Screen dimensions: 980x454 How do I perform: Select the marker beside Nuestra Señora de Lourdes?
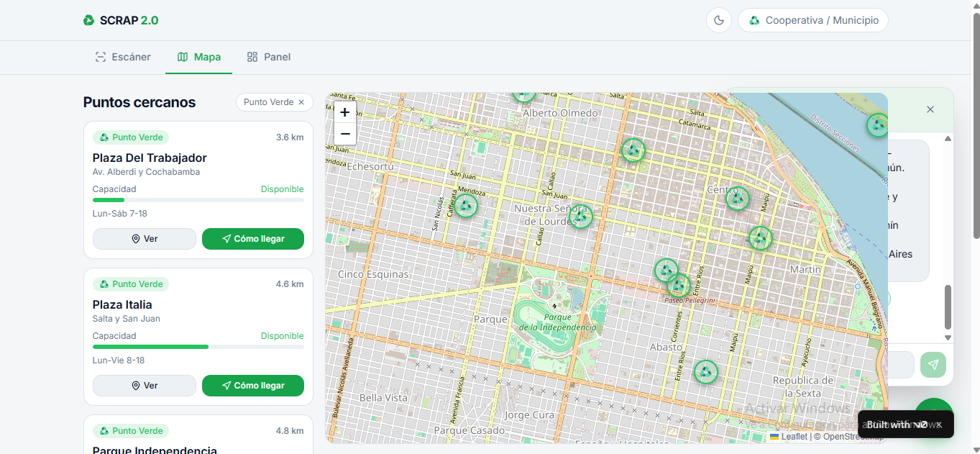coord(581,217)
